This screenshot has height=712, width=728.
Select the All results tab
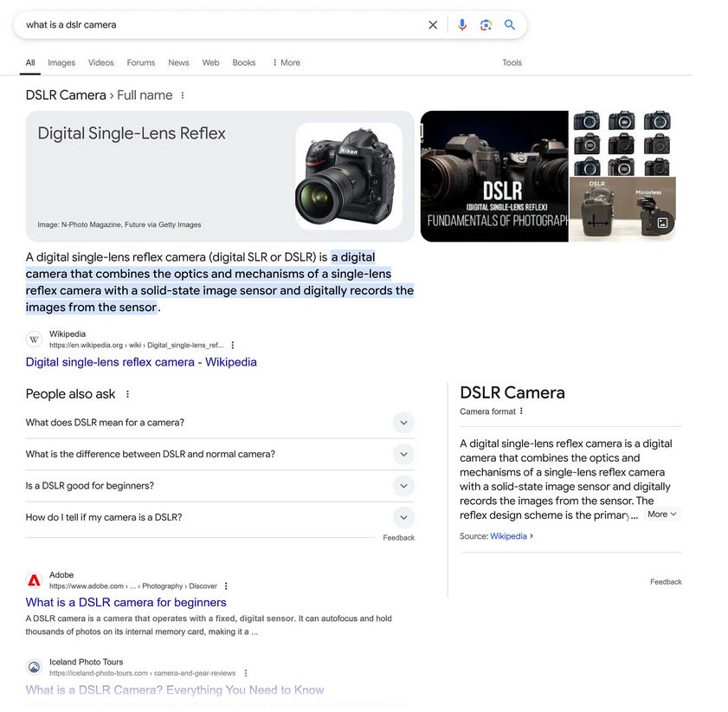pyautogui.click(x=30, y=62)
